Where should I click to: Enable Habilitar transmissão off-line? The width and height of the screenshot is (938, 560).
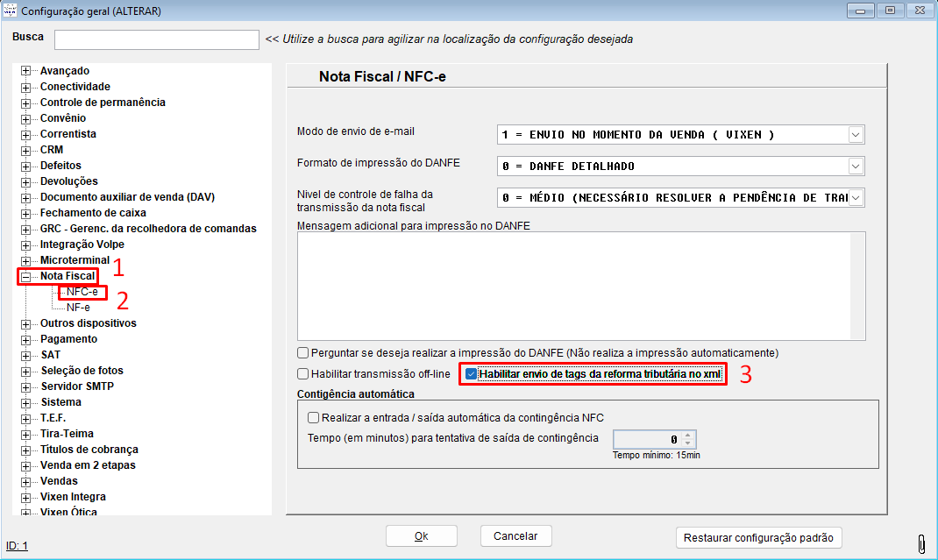[x=302, y=373]
